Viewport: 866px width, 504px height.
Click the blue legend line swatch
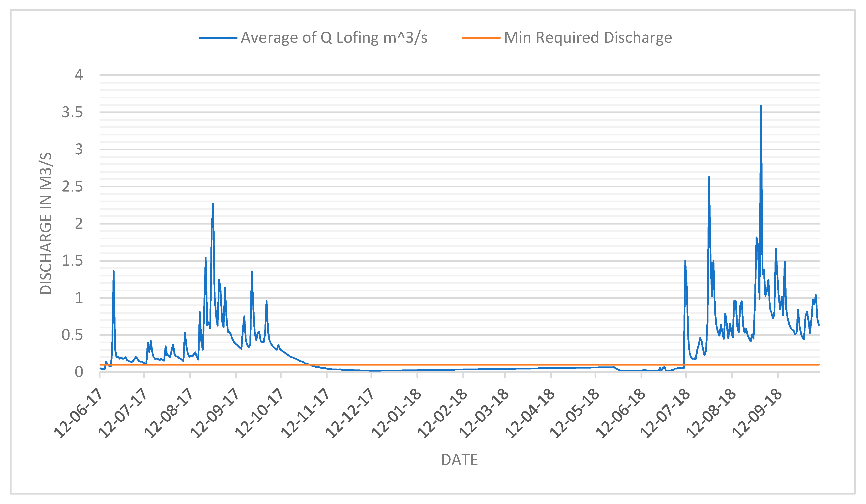coord(218,38)
